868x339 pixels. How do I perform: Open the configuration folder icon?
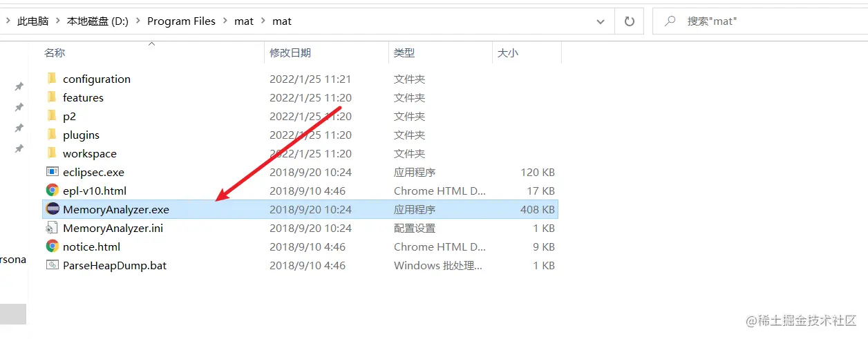point(52,79)
